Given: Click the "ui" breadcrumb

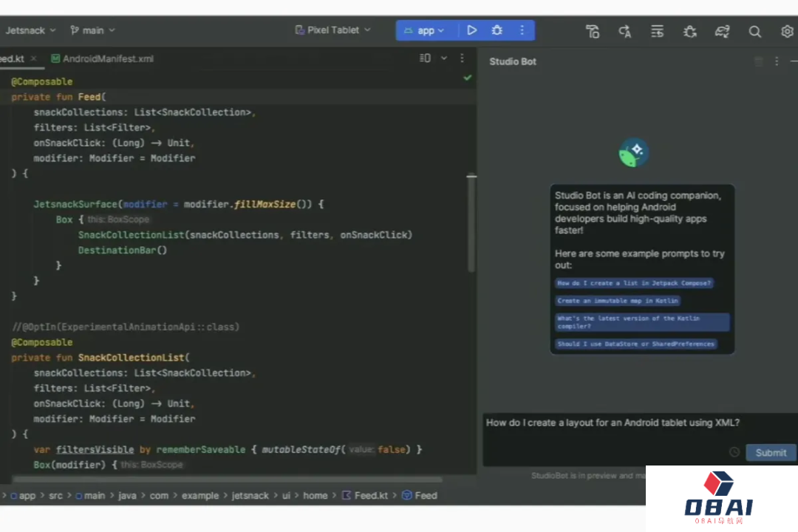Looking at the screenshot, I should 286,495.
